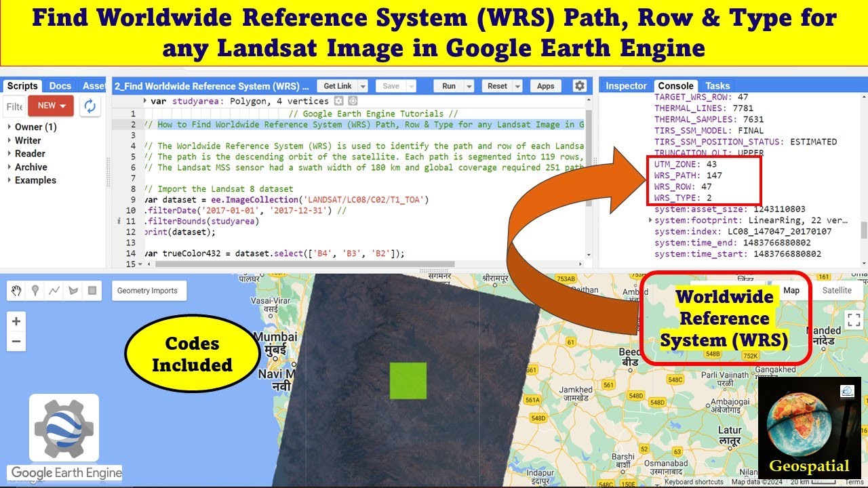Open the NEW script menu
868x488 pixels.
pos(51,106)
